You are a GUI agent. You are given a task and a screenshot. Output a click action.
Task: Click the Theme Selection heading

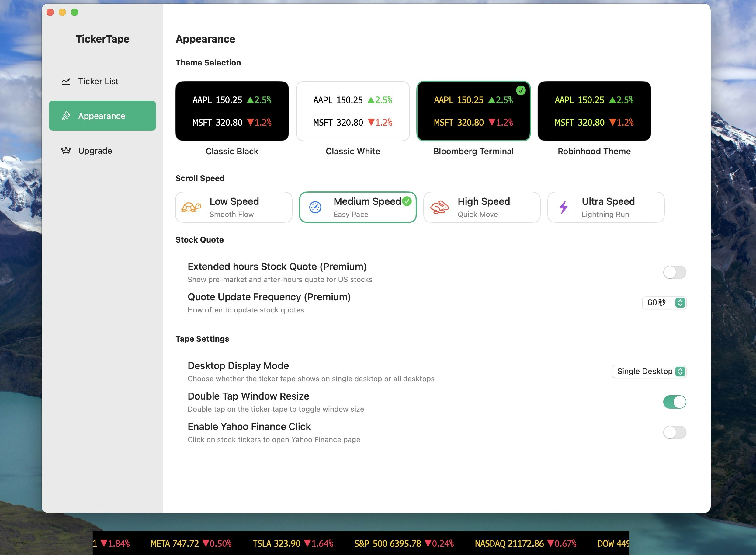pyautogui.click(x=208, y=62)
